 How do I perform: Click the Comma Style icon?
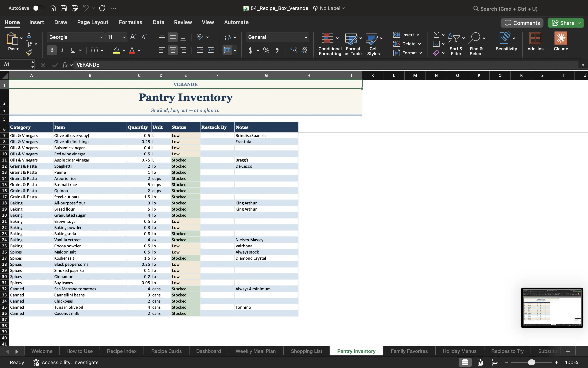click(277, 50)
